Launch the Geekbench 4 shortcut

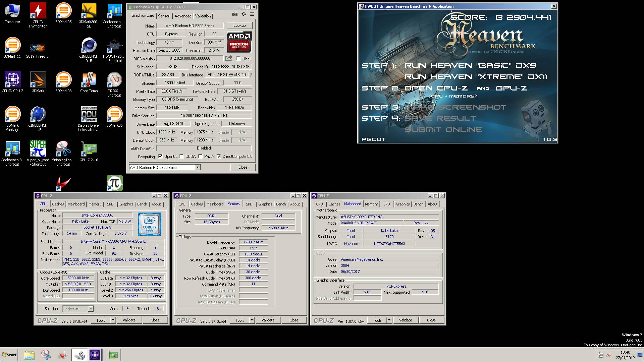114,15
